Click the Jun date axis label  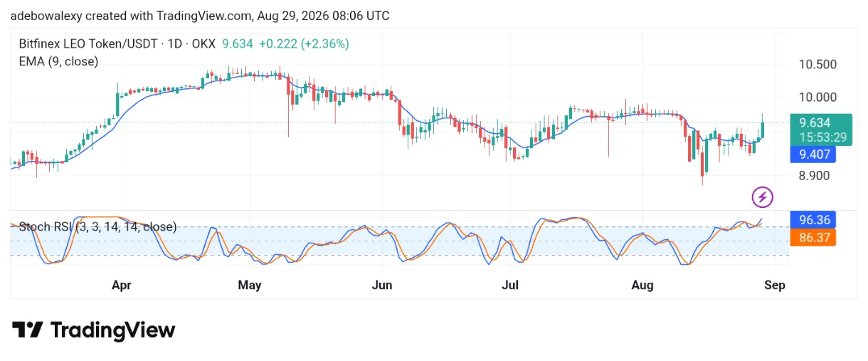(382, 286)
